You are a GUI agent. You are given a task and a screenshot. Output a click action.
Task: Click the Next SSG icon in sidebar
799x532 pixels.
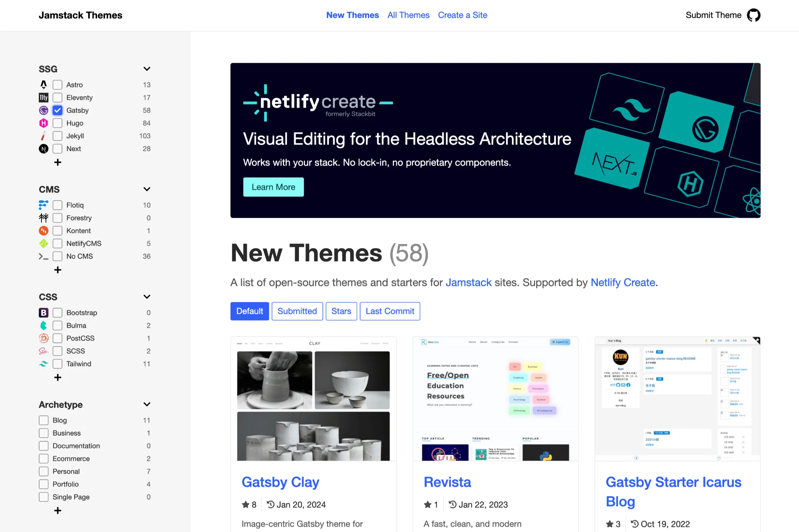click(x=44, y=148)
